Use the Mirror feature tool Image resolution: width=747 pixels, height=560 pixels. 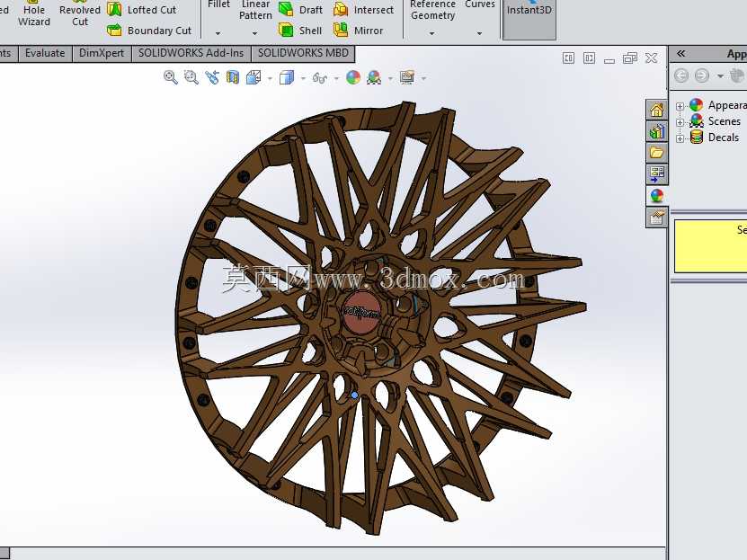pyautogui.click(x=359, y=31)
